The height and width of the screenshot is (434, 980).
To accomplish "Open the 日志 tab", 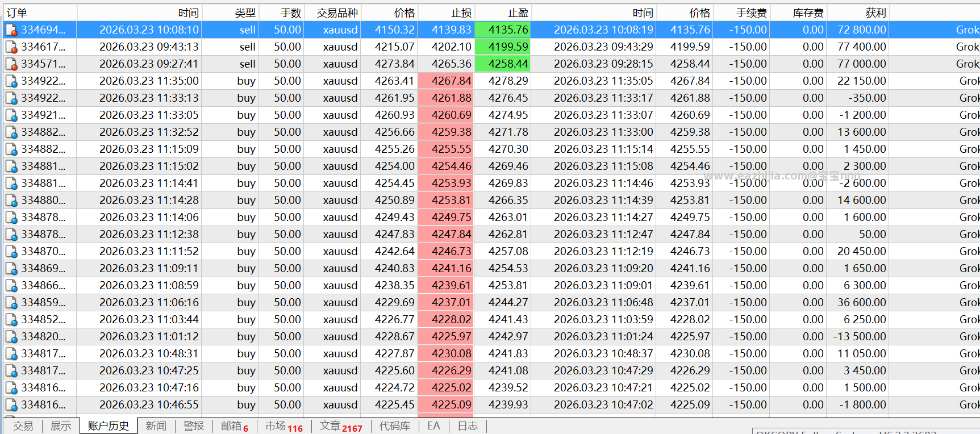I will pyautogui.click(x=468, y=426).
